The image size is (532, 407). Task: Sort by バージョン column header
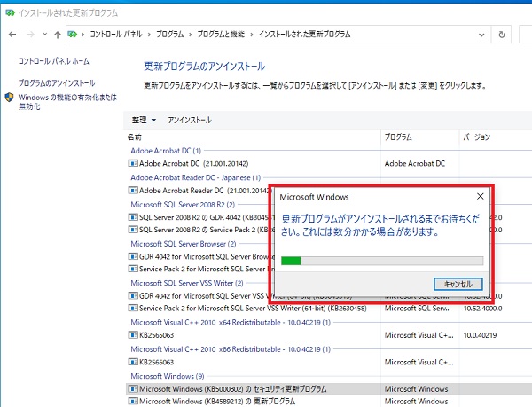coord(477,137)
